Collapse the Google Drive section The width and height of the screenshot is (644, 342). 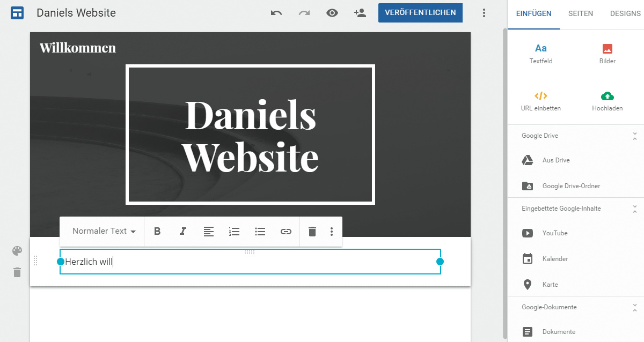click(634, 136)
